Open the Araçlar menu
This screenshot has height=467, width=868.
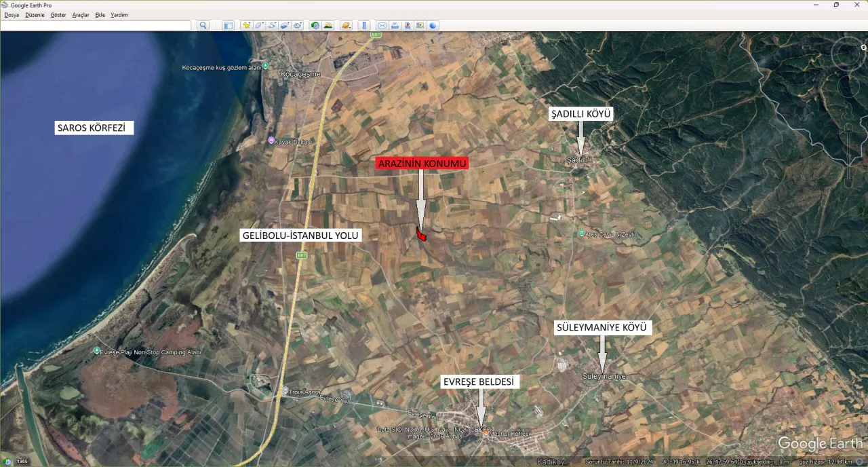81,15
